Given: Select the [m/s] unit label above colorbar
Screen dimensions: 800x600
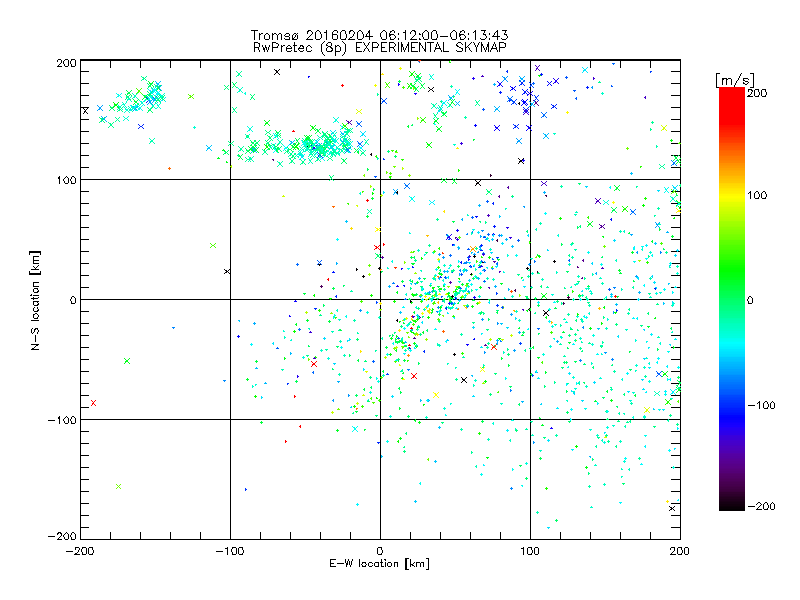Looking at the screenshot, I should click(735, 80).
